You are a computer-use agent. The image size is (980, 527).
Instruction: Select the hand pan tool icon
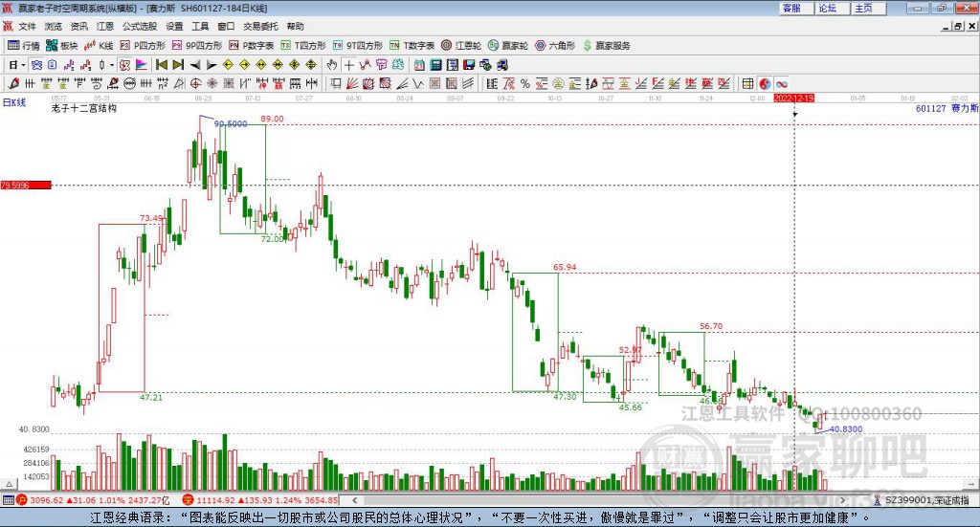click(x=332, y=65)
